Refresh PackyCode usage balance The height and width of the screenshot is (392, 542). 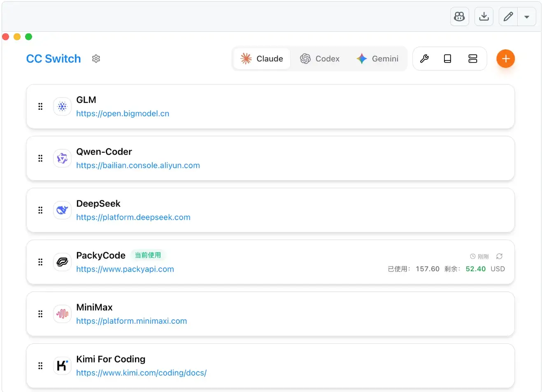pos(499,256)
